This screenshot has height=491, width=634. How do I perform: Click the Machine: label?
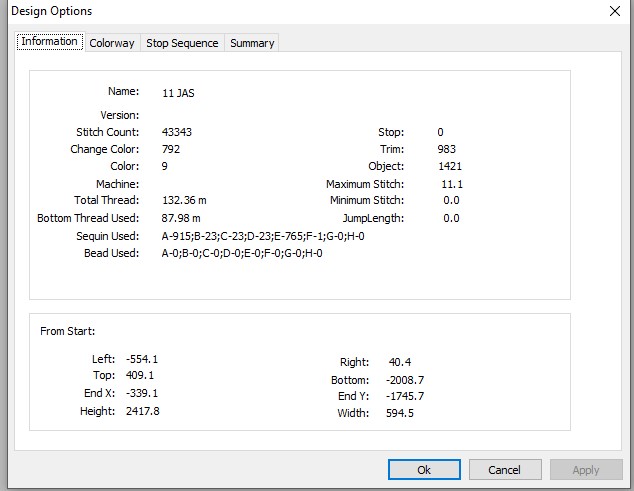pyautogui.click(x=118, y=184)
